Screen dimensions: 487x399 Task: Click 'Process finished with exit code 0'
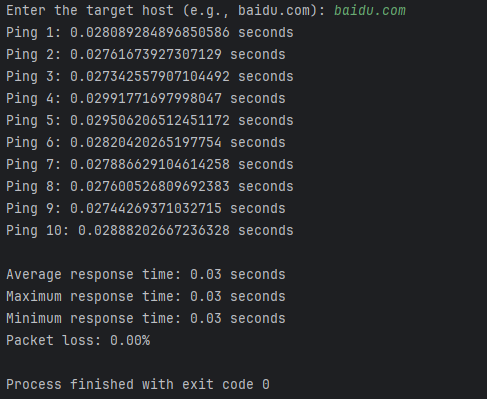(138, 385)
